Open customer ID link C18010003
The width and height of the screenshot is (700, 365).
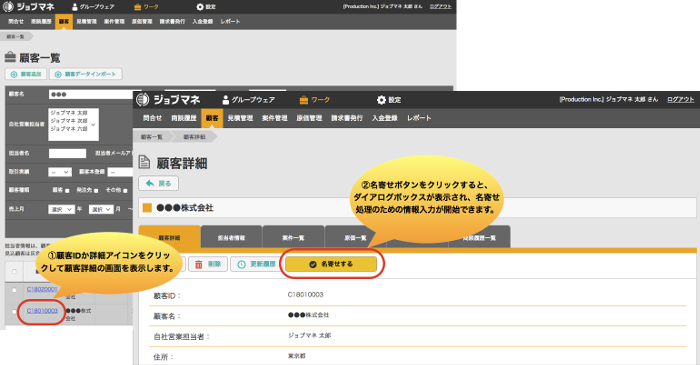pos(42,311)
